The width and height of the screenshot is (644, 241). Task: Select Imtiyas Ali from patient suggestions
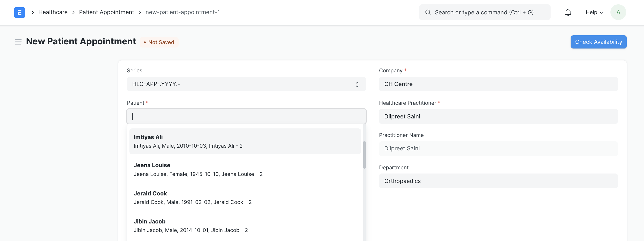coord(245,141)
